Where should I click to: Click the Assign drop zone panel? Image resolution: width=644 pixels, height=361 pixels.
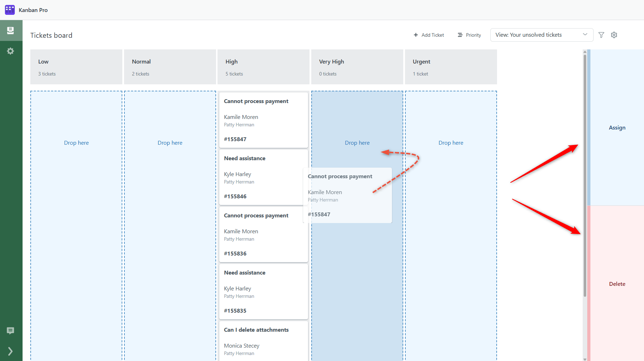click(x=617, y=127)
